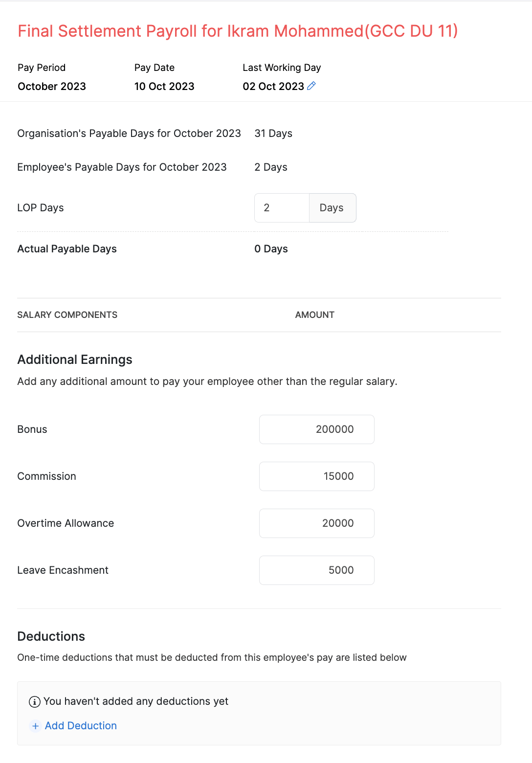Click the pencil icon beside Last Working Day
The width and height of the screenshot is (532, 763).
(x=311, y=86)
